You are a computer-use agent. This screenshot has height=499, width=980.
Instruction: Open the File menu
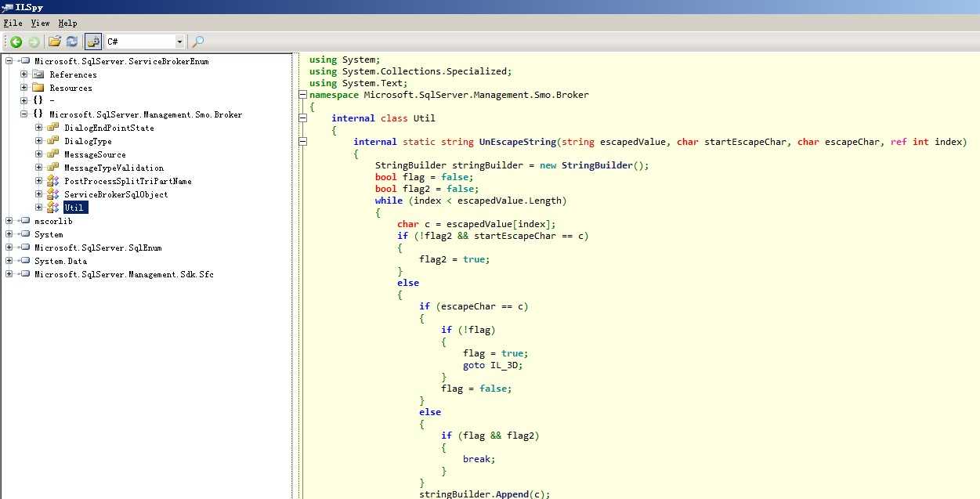pos(13,24)
